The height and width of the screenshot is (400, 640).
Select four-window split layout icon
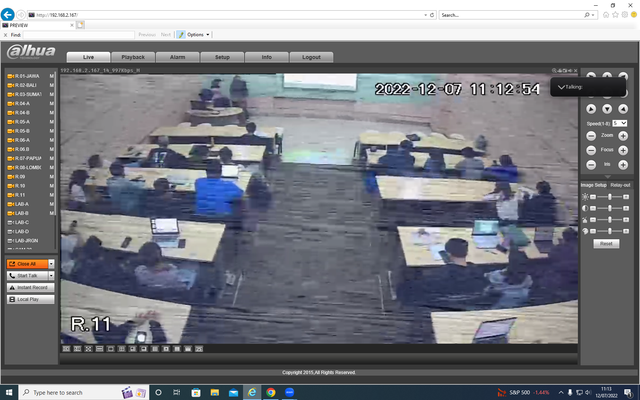pyautogui.click(x=122, y=349)
